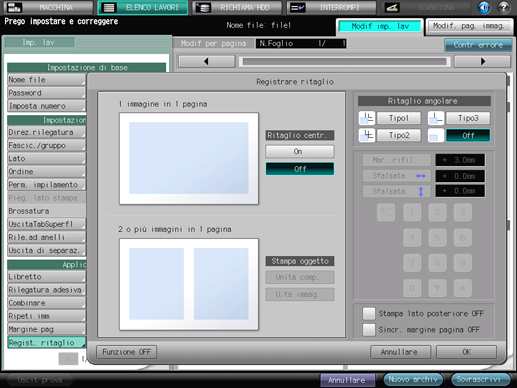Turn Ritaglio centr. On

(x=300, y=152)
